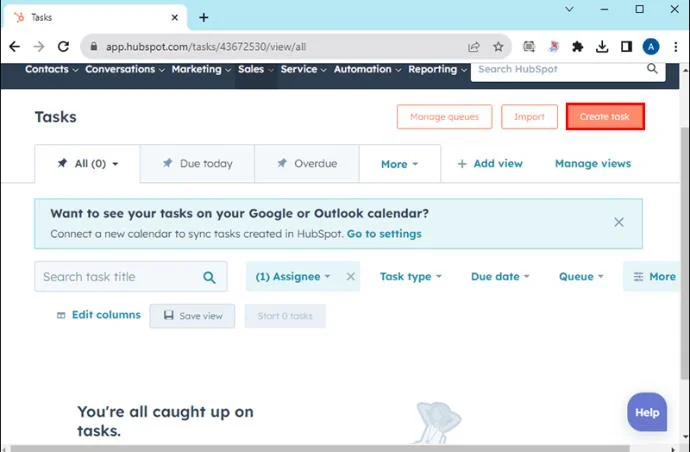Open the profile avatar A
This screenshot has height=452, width=690.
pos(651,47)
